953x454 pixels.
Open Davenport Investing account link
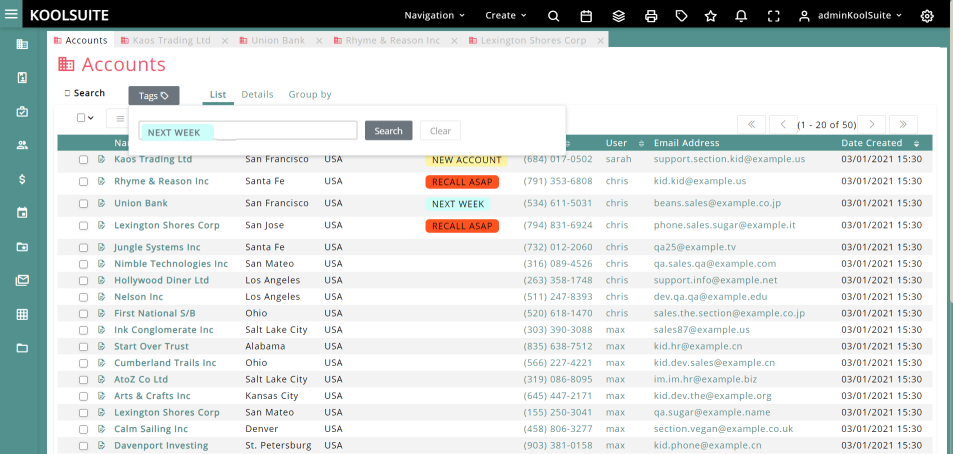[161, 445]
